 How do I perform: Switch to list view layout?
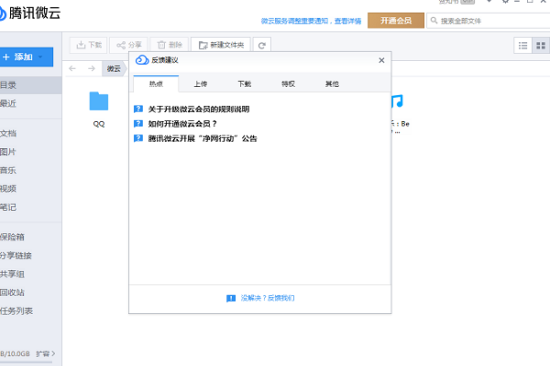tap(523, 46)
